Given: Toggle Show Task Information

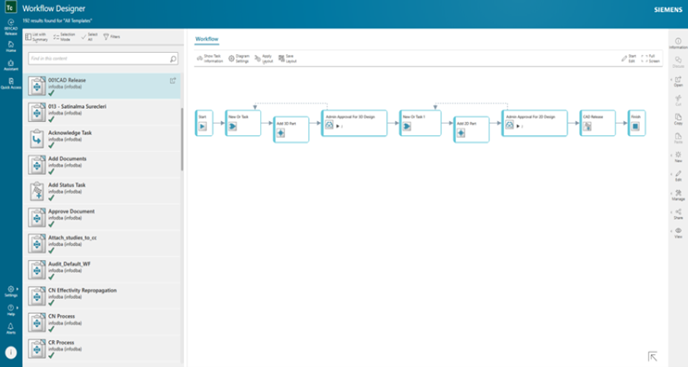Looking at the screenshot, I should (210, 58).
